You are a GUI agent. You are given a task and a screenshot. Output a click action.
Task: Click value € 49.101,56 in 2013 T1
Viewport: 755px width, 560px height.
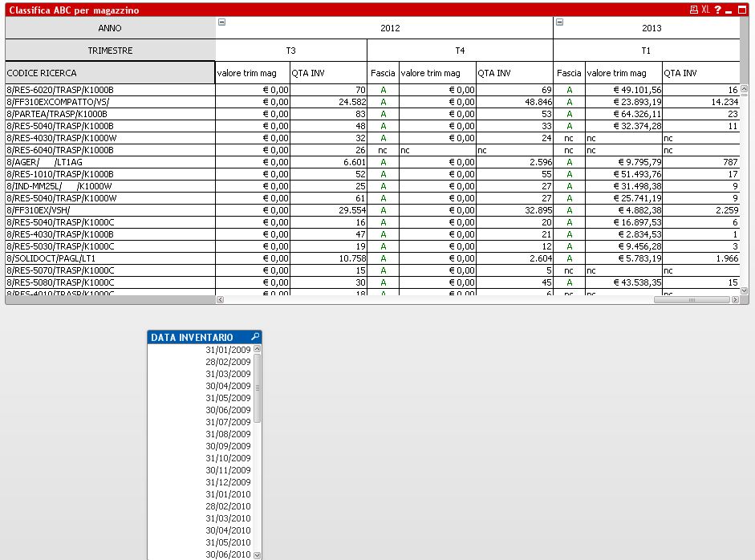[x=623, y=90]
